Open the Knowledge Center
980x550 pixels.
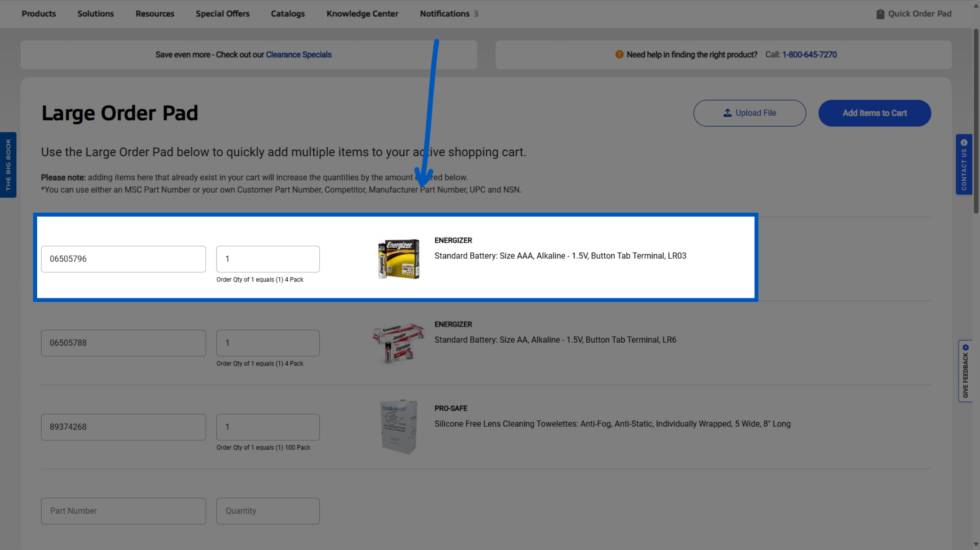[362, 13]
